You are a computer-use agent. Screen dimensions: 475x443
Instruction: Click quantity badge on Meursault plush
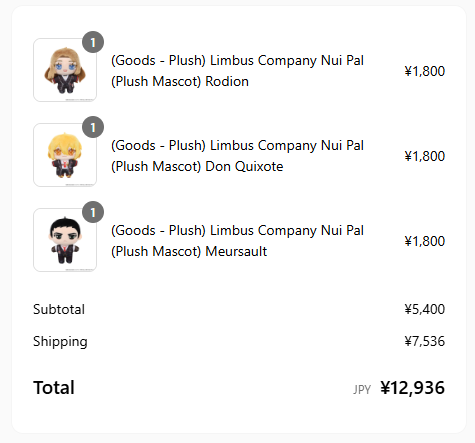[93, 212]
